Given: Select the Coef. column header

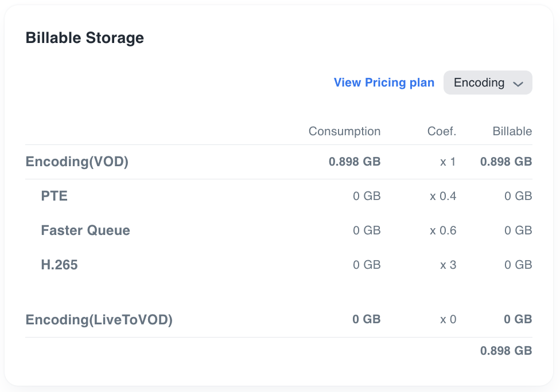Looking at the screenshot, I should [442, 131].
